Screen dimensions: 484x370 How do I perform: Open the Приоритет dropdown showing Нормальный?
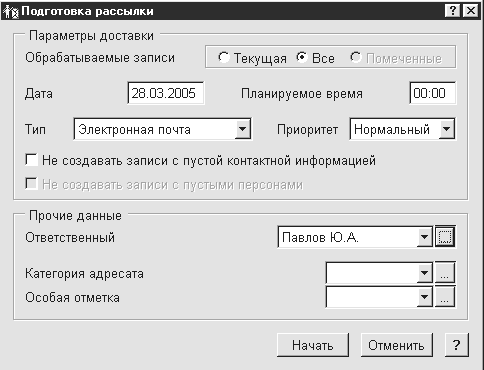click(x=447, y=129)
